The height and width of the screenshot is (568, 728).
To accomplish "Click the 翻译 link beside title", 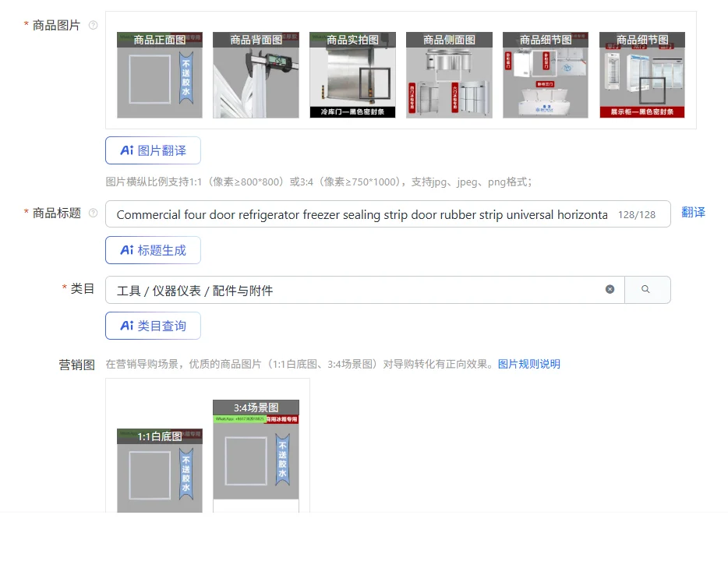I will pos(693,213).
